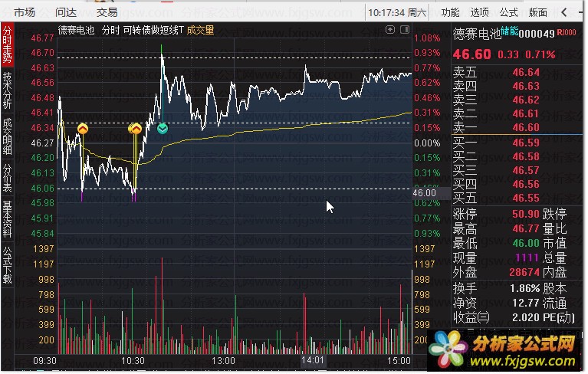Click the 13:00 label on time axis
Viewport: 588px width, 374px height.
(223, 361)
